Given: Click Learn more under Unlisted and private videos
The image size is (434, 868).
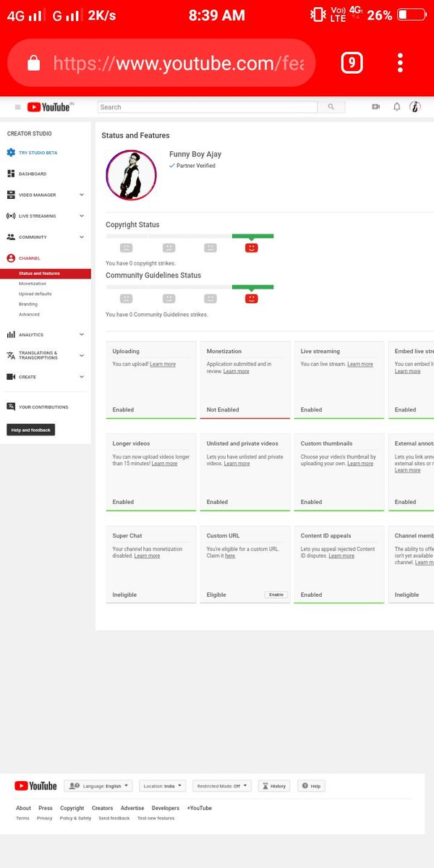Looking at the screenshot, I should pos(237,464).
